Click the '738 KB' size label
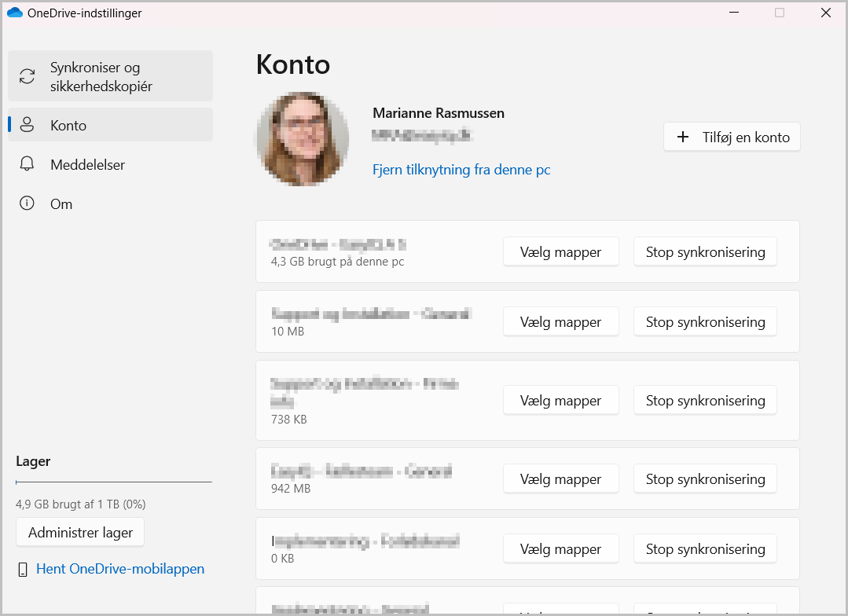 [x=288, y=419]
